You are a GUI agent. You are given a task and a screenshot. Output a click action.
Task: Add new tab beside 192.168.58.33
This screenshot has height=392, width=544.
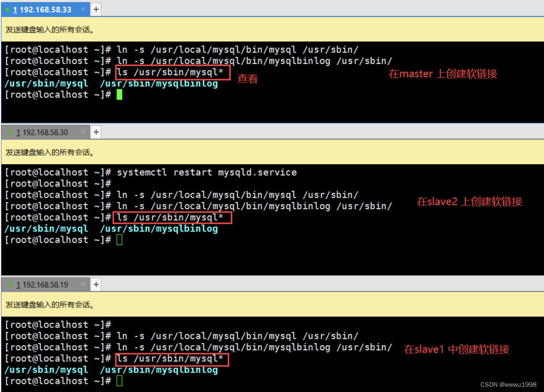coord(96,9)
